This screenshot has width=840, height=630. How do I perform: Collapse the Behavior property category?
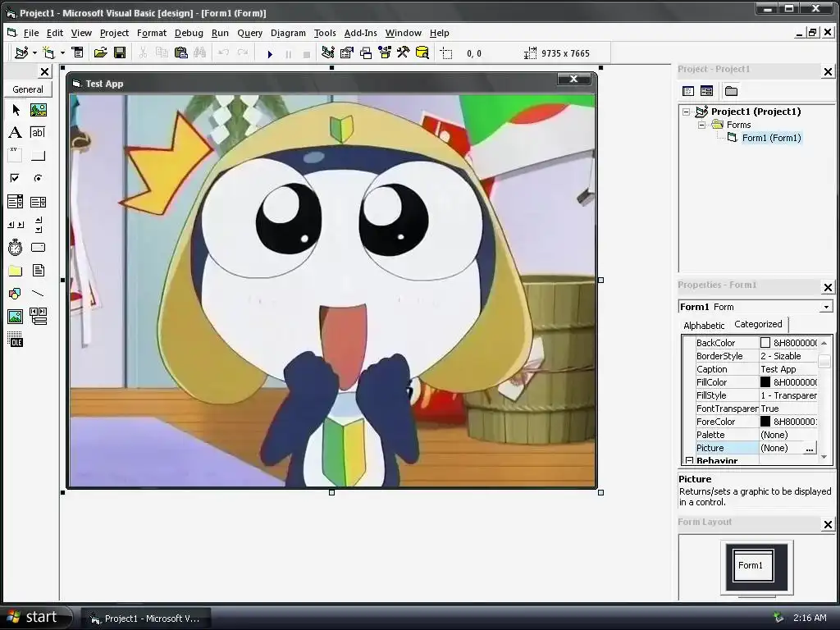[689, 461]
